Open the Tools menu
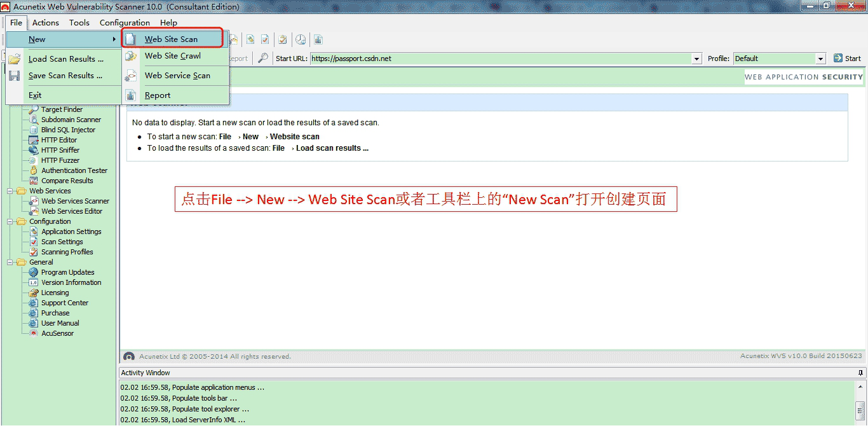 [x=79, y=22]
